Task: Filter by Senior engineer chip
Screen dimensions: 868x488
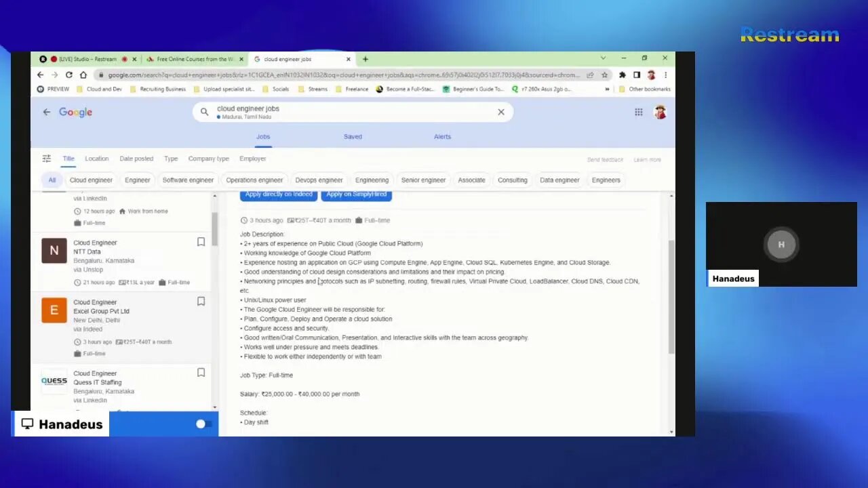Action: pyautogui.click(x=423, y=180)
